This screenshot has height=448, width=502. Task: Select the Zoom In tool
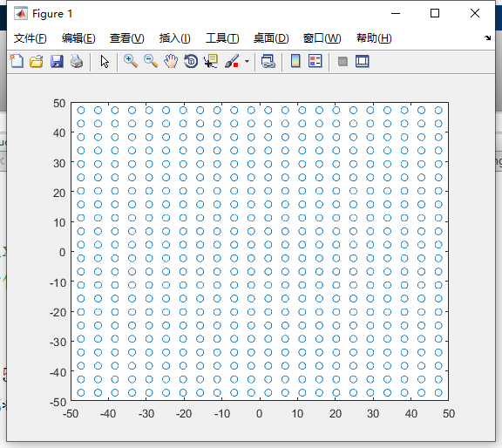coord(131,61)
